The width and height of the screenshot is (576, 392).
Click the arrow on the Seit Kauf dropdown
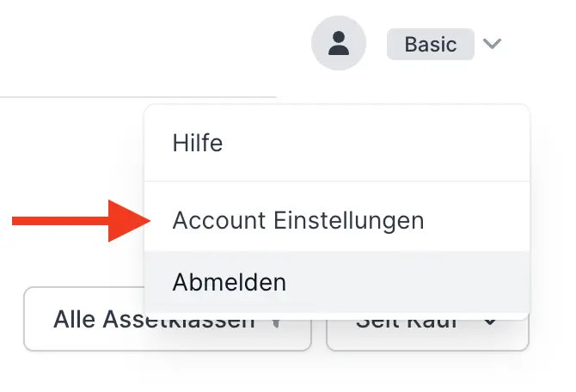click(491, 322)
